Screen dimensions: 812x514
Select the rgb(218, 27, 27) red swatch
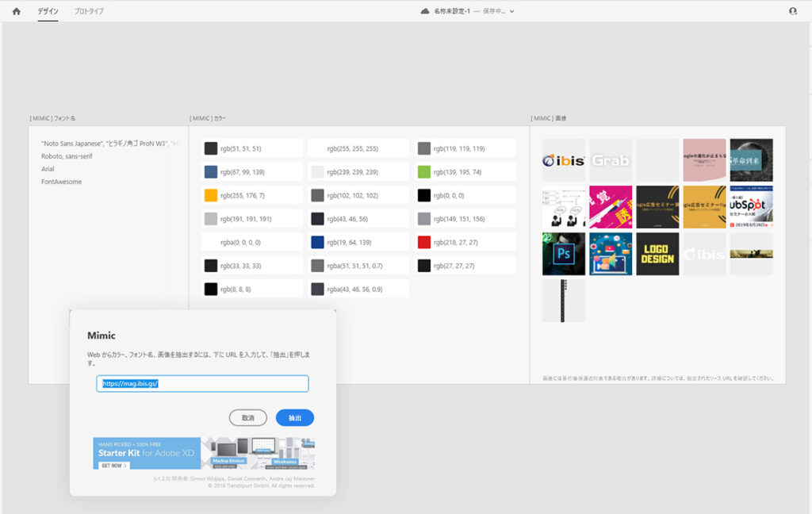pos(424,243)
